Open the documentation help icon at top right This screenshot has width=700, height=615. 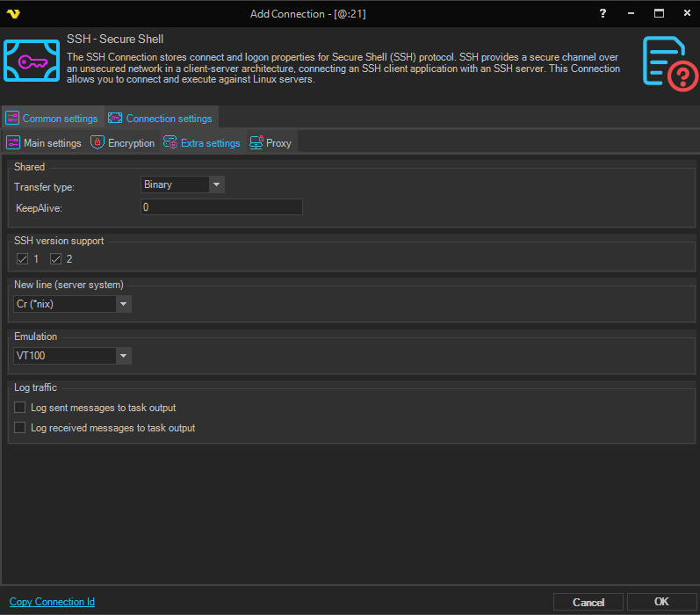click(669, 62)
